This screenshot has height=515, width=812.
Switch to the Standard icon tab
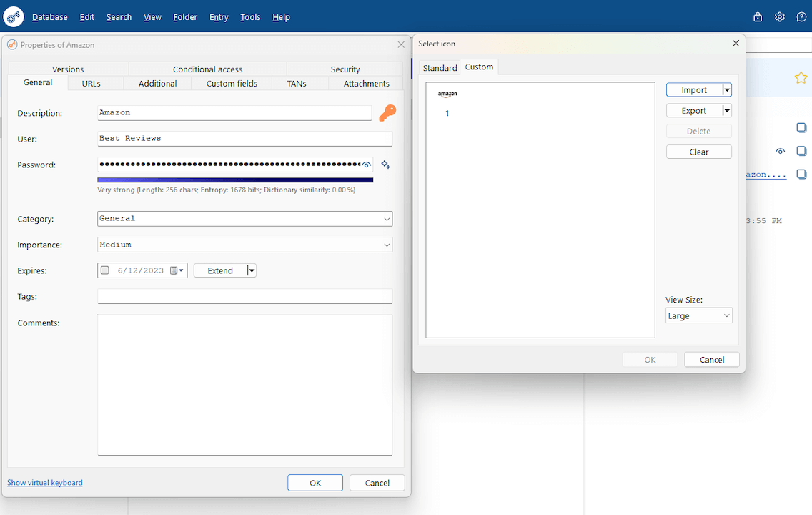(x=440, y=68)
